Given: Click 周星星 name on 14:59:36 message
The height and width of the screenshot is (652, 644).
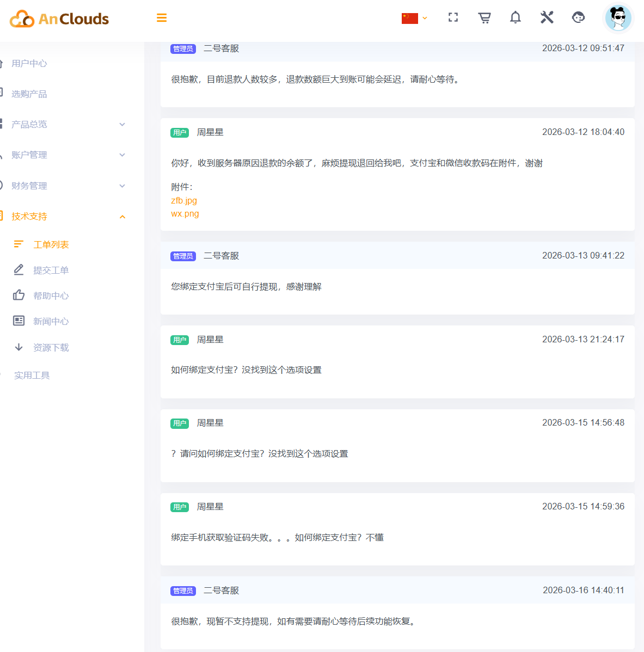Looking at the screenshot, I should [x=210, y=507].
